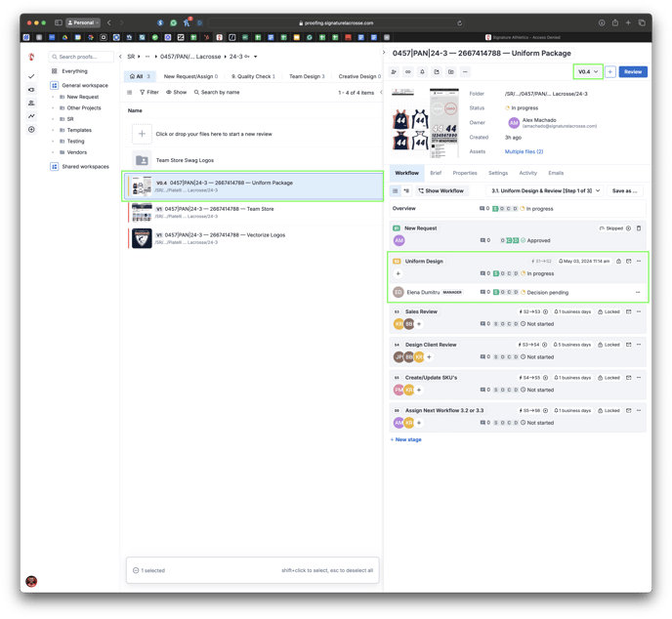Switch to the Brief tab
The height and width of the screenshot is (619, 672).
pos(436,173)
